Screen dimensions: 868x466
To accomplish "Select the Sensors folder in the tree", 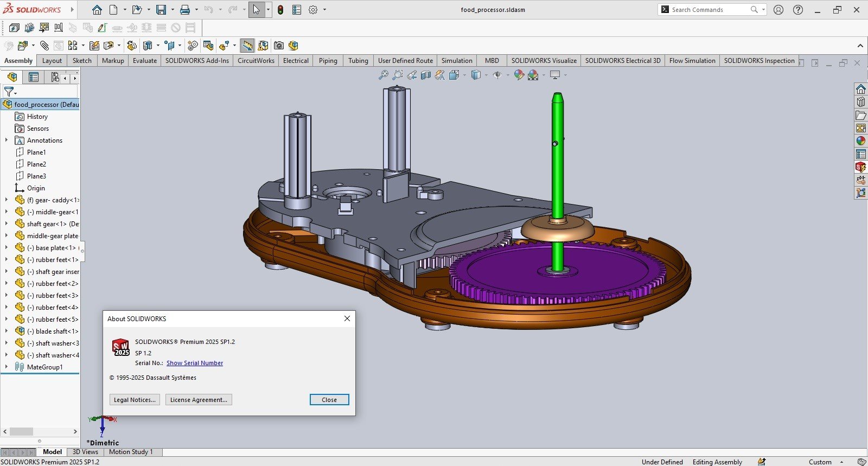I will pyautogui.click(x=37, y=128).
